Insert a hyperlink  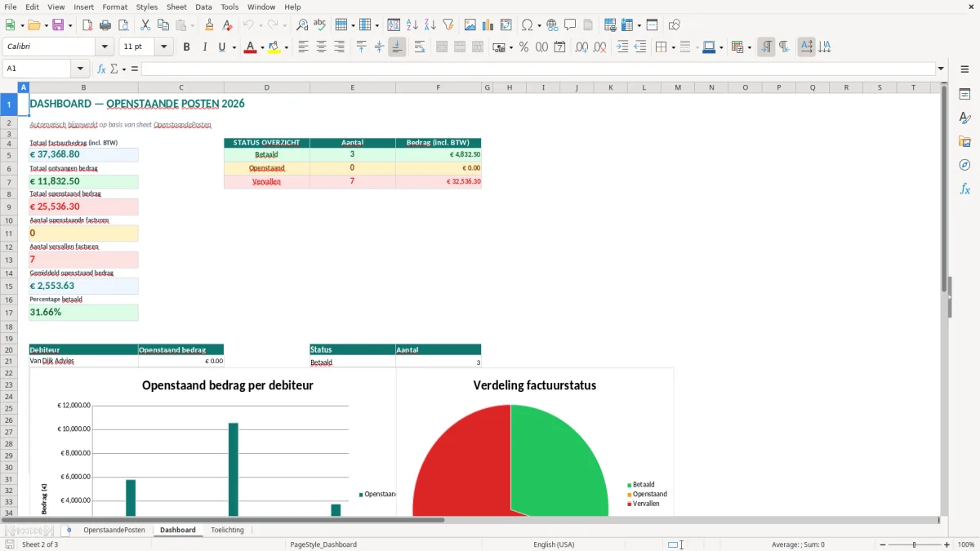tap(552, 25)
